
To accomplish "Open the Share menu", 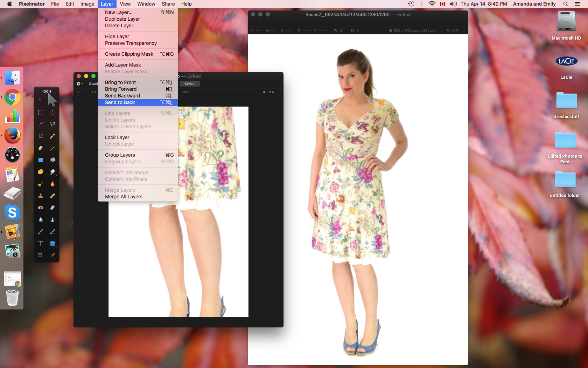I will (x=168, y=4).
